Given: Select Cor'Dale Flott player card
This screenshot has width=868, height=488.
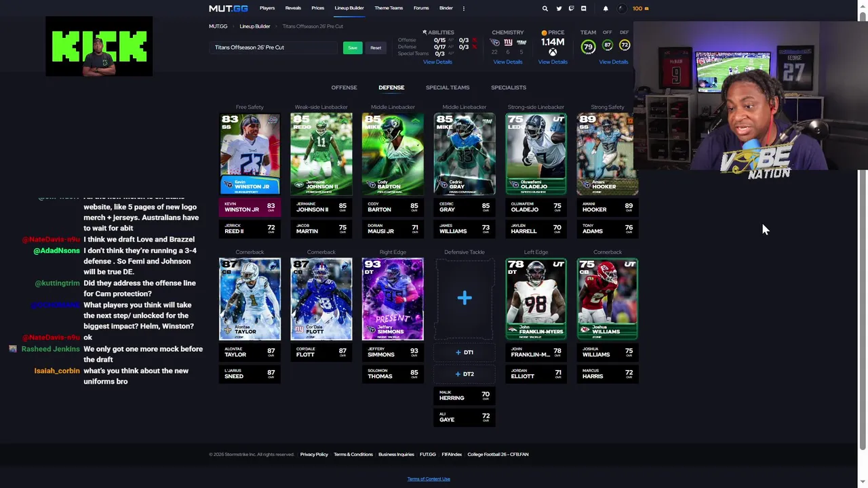Looking at the screenshot, I should (321, 299).
